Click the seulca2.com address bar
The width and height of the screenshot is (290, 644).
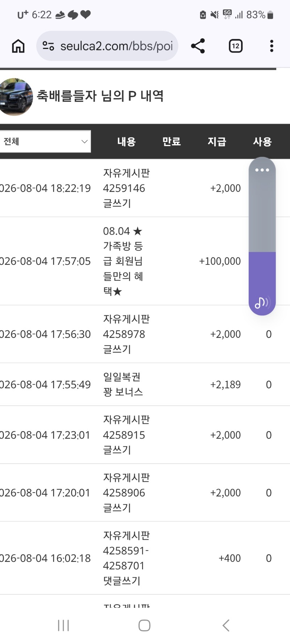pyautogui.click(x=107, y=46)
